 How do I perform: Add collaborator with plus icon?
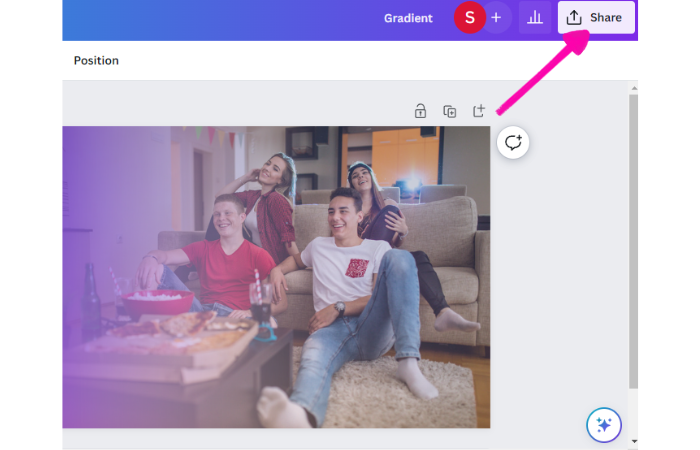pos(496,17)
